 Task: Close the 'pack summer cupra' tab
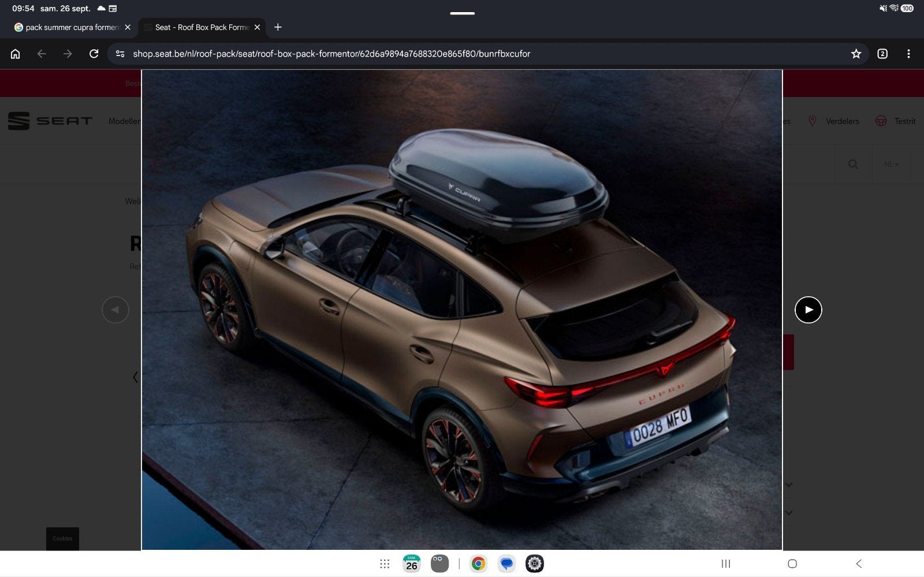pyautogui.click(x=128, y=27)
